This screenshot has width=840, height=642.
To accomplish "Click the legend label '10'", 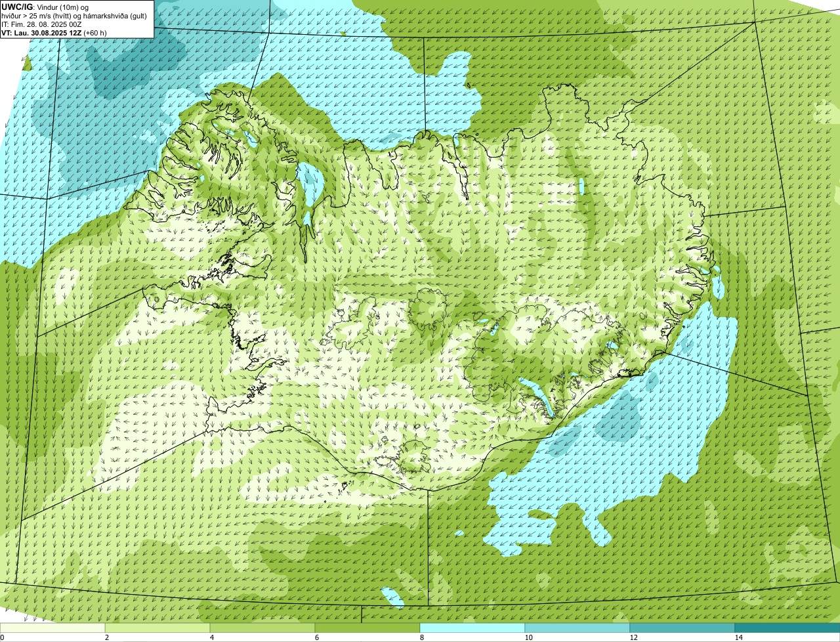I will tap(528, 637).
